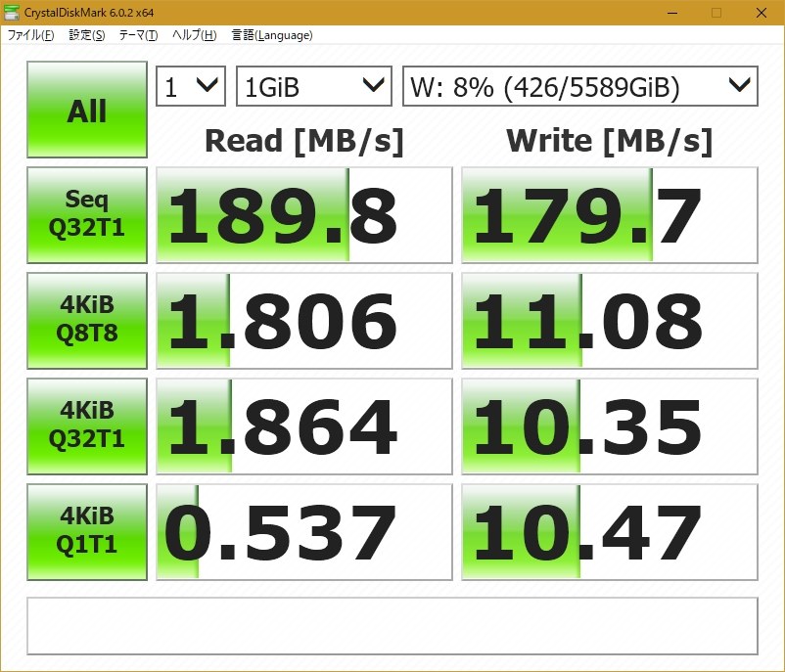The width and height of the screenshot is (785, 672).
Task: Minimize the CrystalDiskMark window
Action: [671, 13]
